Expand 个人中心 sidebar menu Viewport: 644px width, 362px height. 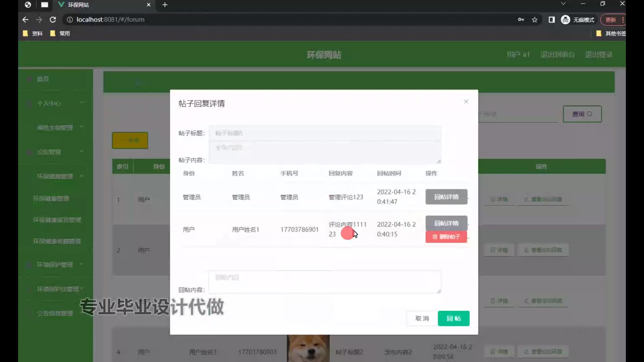coord(56,104)
